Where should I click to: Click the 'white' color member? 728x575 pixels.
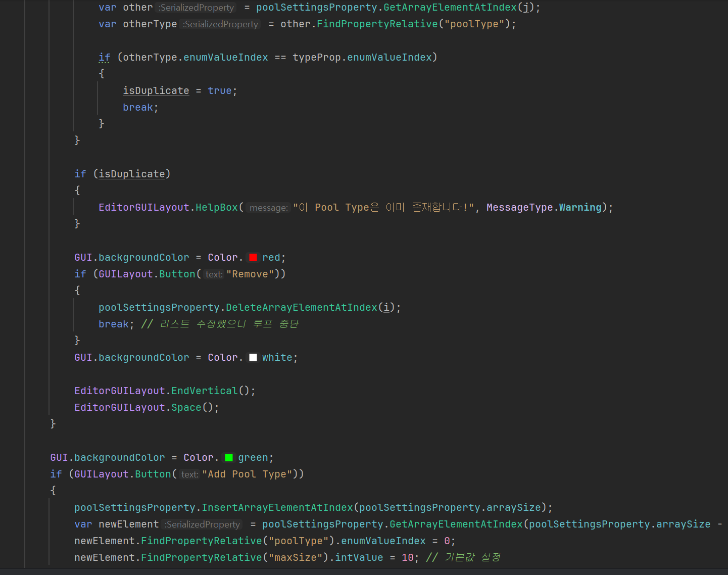pyautogui.click(x=277, y=358)
